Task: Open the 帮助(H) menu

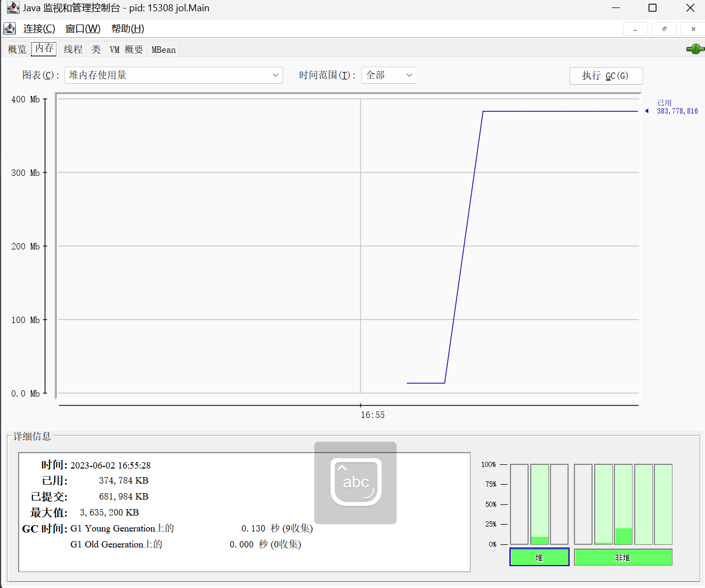Action: (127, 29)
